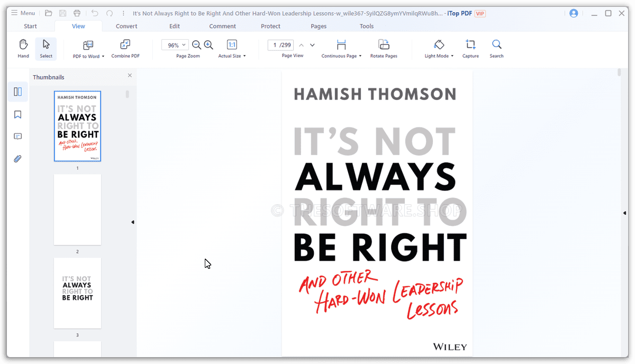Go to next page with down chevron
This screenshot has width=635, height=364.
coord(312,46)
